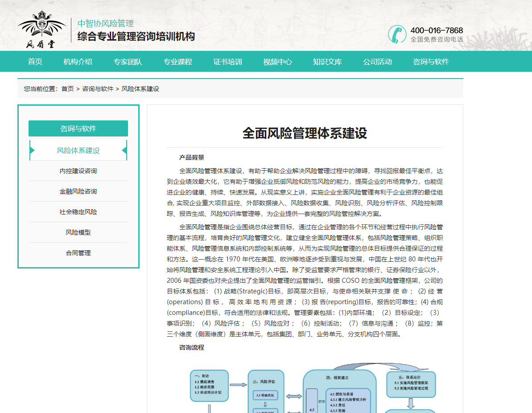Viewport: 532px width, 413px height.
Task: Open the 首页 navigation item
Action: 35,62
